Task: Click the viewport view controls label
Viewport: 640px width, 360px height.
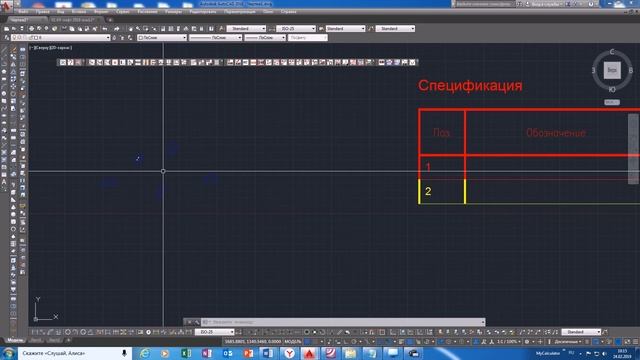Action: click(51, 48)
